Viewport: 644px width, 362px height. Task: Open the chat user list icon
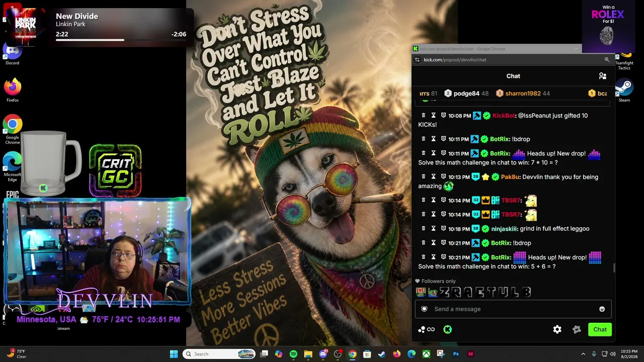coord(602,76)
